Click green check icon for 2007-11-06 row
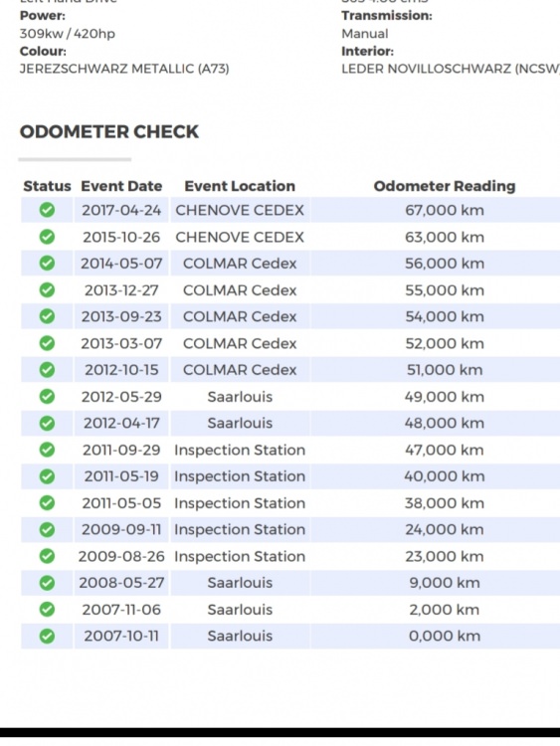 tap(47, 610)
